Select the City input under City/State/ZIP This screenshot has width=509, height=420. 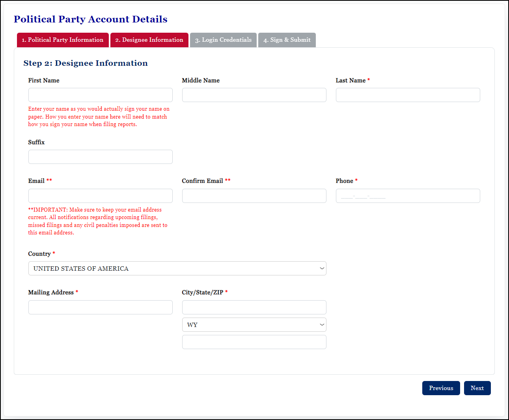(x=254, y=307)
